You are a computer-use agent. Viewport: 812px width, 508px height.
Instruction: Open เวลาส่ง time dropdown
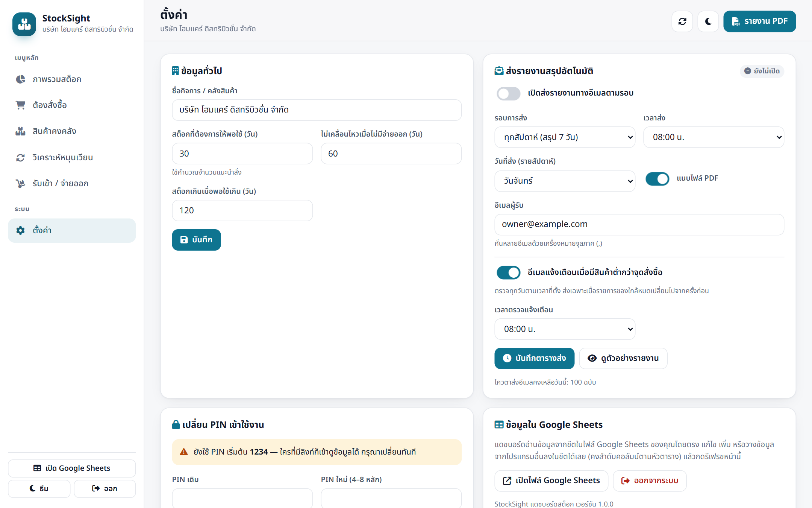[x=714, y=137]
